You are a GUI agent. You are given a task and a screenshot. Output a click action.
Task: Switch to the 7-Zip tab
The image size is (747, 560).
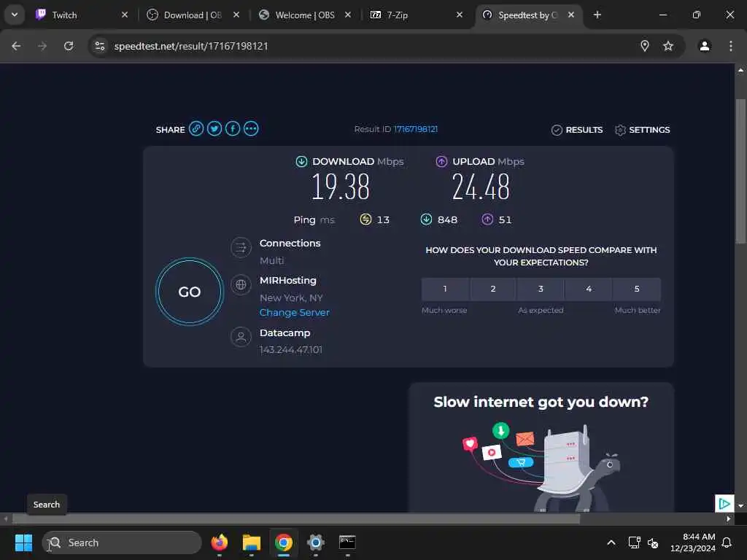tap(415, 15)
